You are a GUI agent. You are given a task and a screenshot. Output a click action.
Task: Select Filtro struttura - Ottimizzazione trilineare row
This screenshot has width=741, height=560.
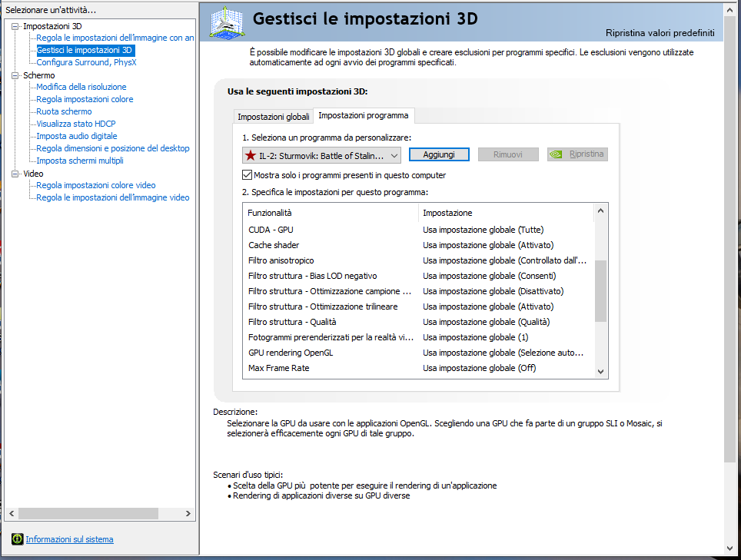coord(418,307)
